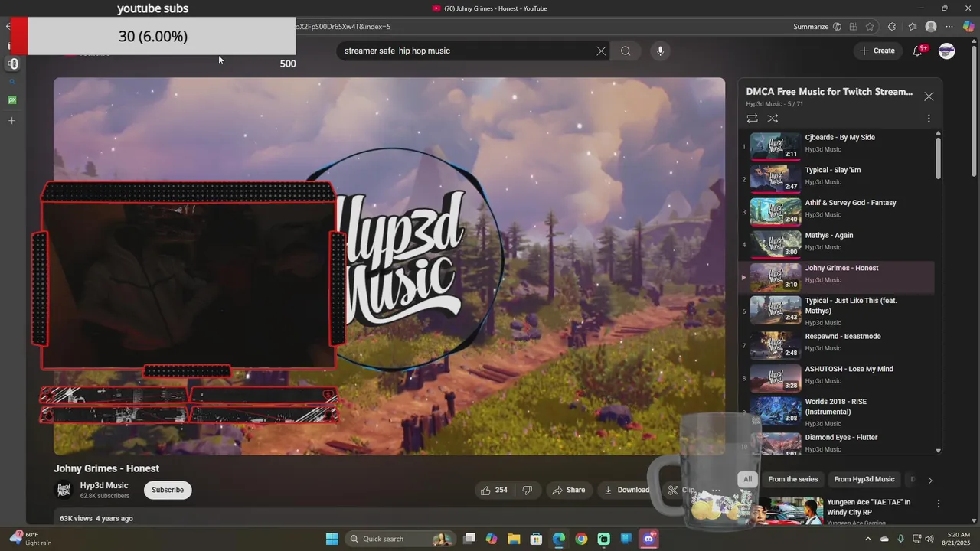Select the From Hyp3d Music chip
The width and height of the screenshot is (980, 551).
(864, 479)
